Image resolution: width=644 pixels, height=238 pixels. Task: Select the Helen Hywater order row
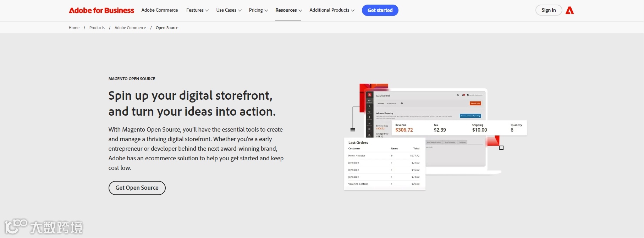pos(384,156)
